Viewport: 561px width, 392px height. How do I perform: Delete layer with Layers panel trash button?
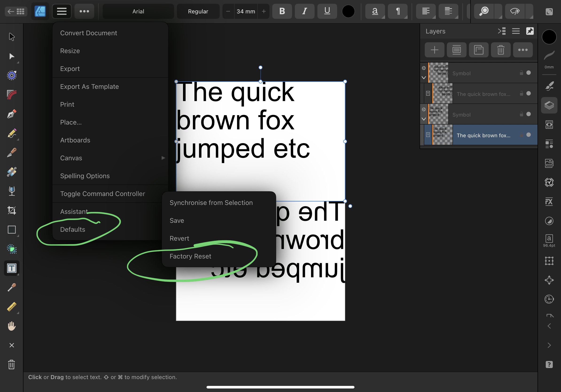pos(501,50)
